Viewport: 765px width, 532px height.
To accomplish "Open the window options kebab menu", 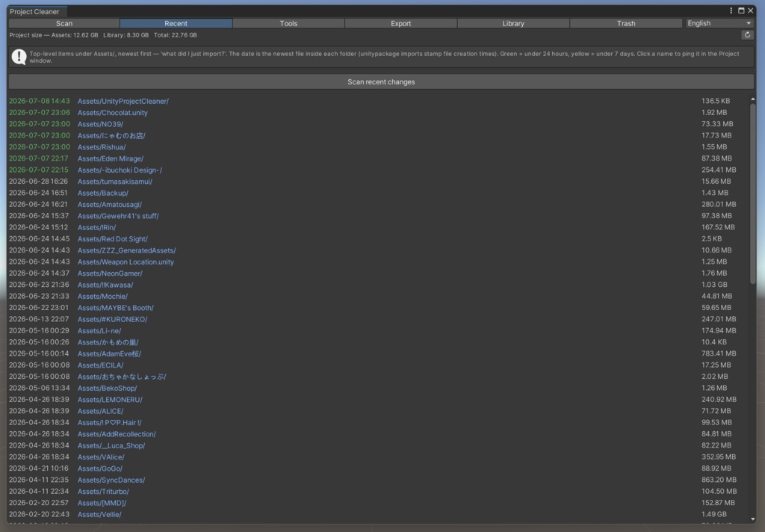I will (731, 10).
